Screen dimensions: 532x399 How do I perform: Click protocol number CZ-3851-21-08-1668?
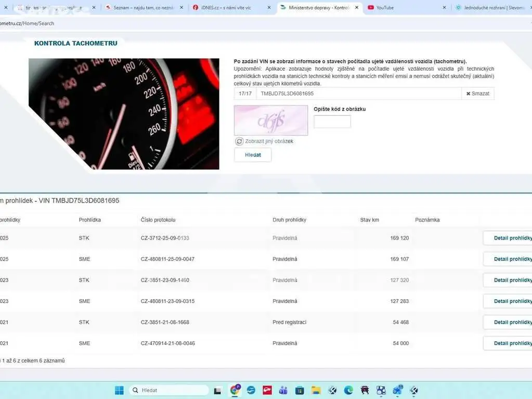tap(165, 322)
